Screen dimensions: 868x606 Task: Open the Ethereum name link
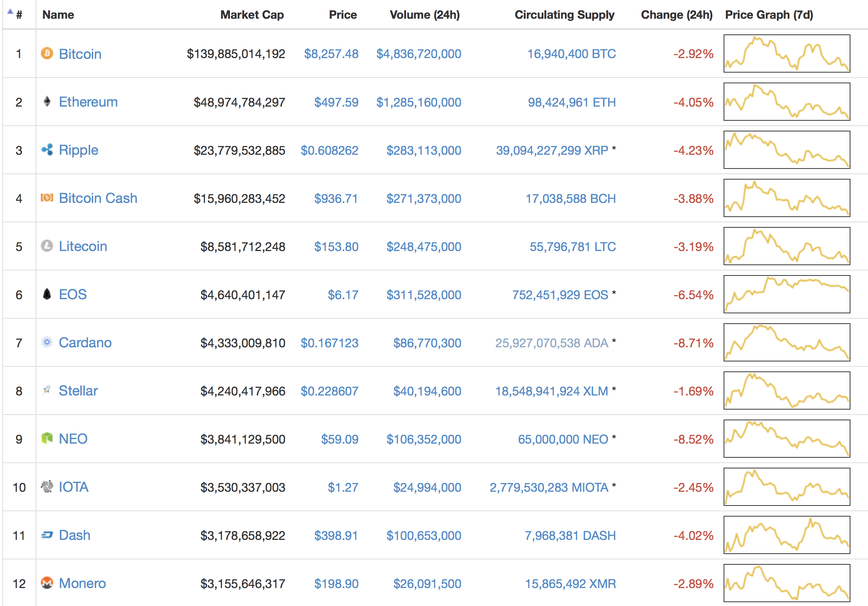pyautogui.click(x=88, y=102)
